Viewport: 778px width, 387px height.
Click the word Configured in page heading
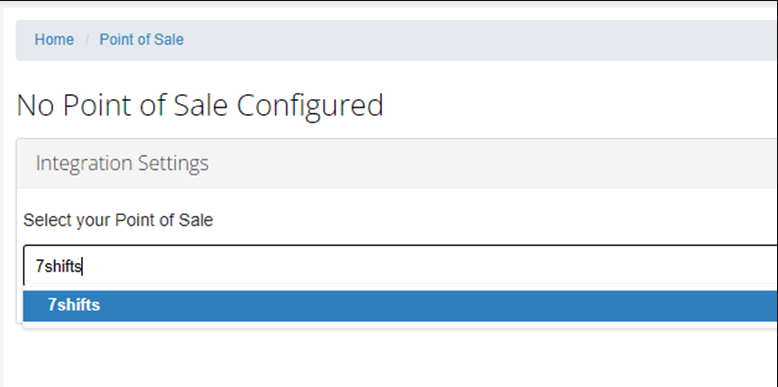coord(310,105)
